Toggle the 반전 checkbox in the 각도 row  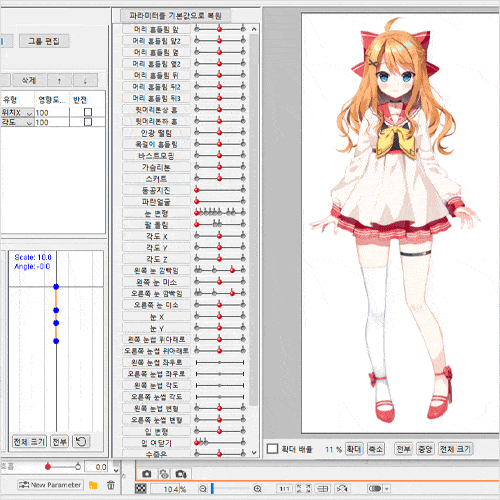pos(88,122)
